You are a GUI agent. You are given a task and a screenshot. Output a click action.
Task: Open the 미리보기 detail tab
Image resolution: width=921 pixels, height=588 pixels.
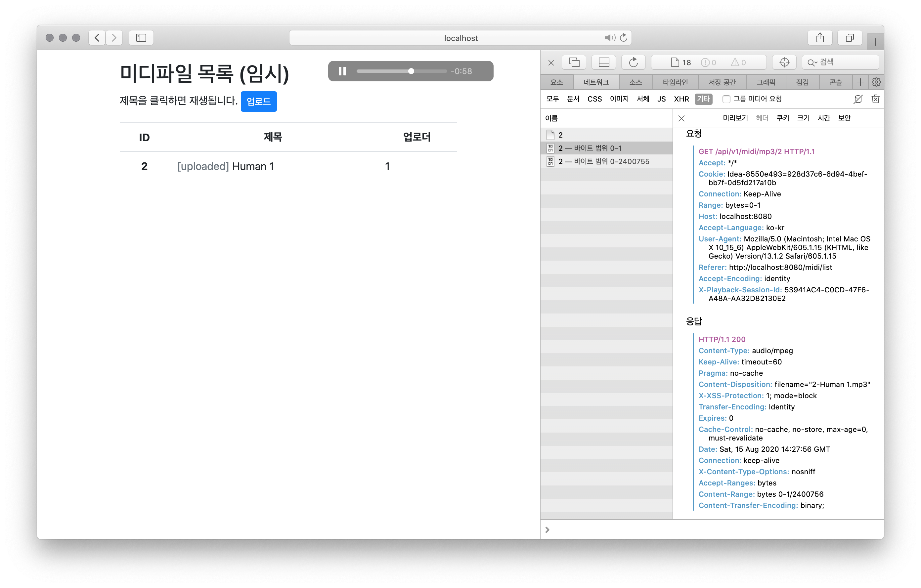tap(735, 118)
